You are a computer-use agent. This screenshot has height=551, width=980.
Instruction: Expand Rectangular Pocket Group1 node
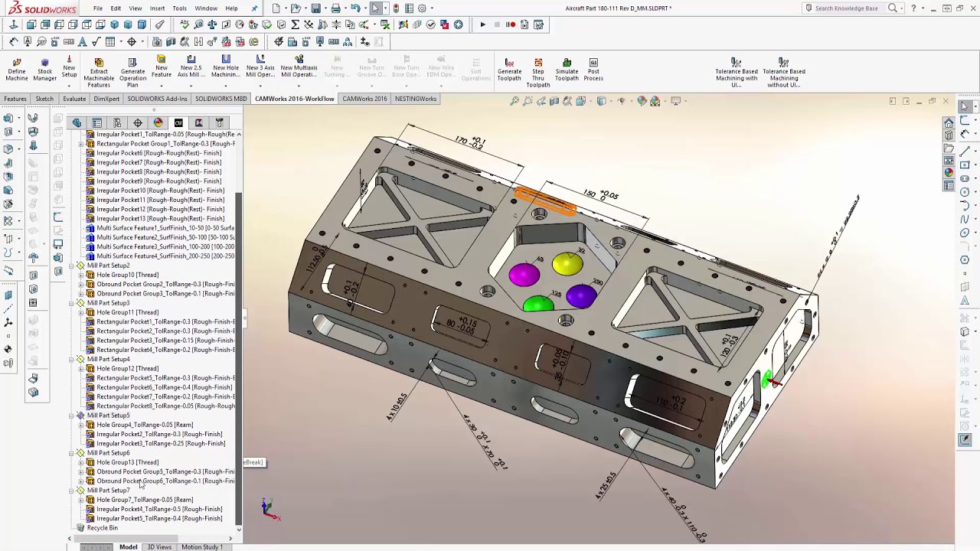(81, 144)
